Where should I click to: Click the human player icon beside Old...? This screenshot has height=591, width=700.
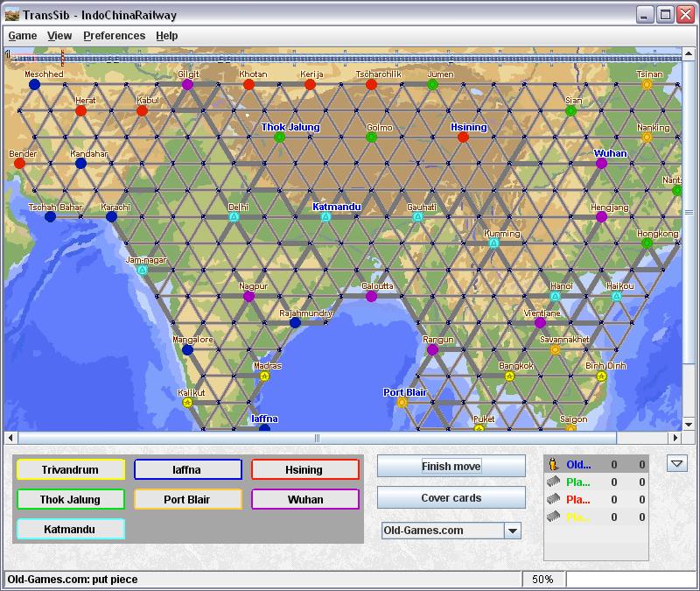(554, 465)
